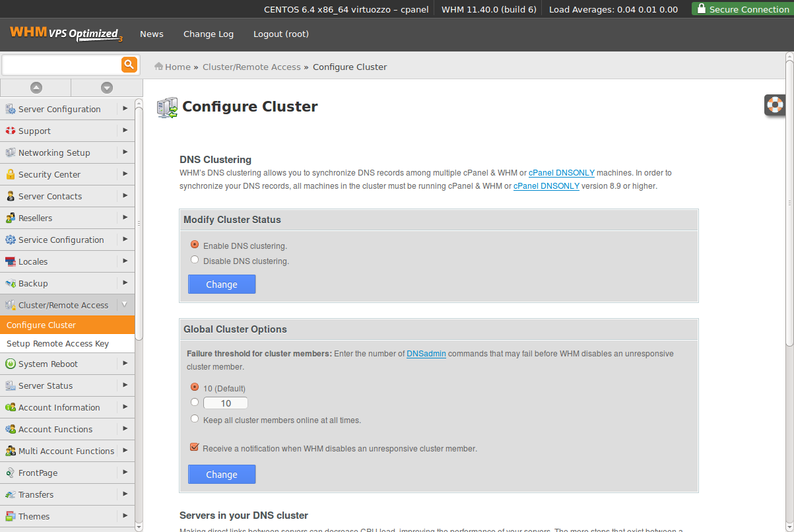Screen dimensions: 794x532
Task: Select Enable DNS clustering radio button
Action: coord(195,245)
